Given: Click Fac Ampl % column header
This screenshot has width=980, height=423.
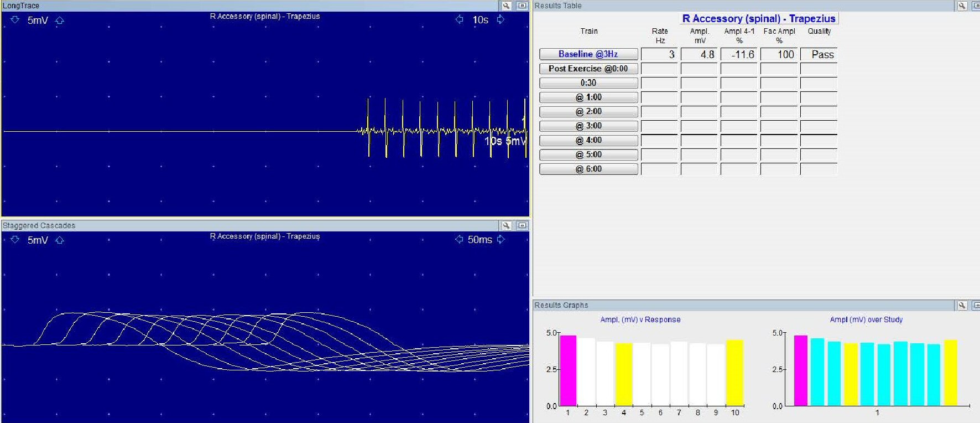Looking at the screenshot, I should tap(779, 35).
